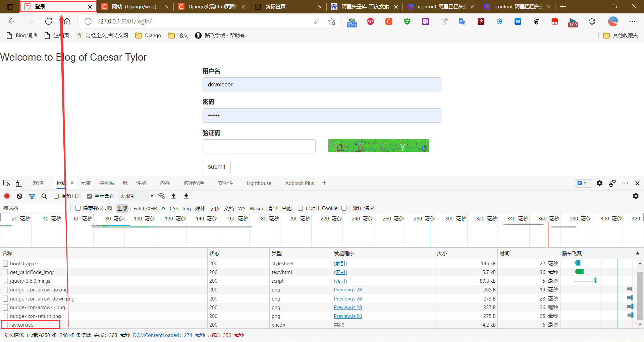Tick the checkbox beside nudge-icon-return.png
Viewport: 644px width, 342px height.
point(5,316)
